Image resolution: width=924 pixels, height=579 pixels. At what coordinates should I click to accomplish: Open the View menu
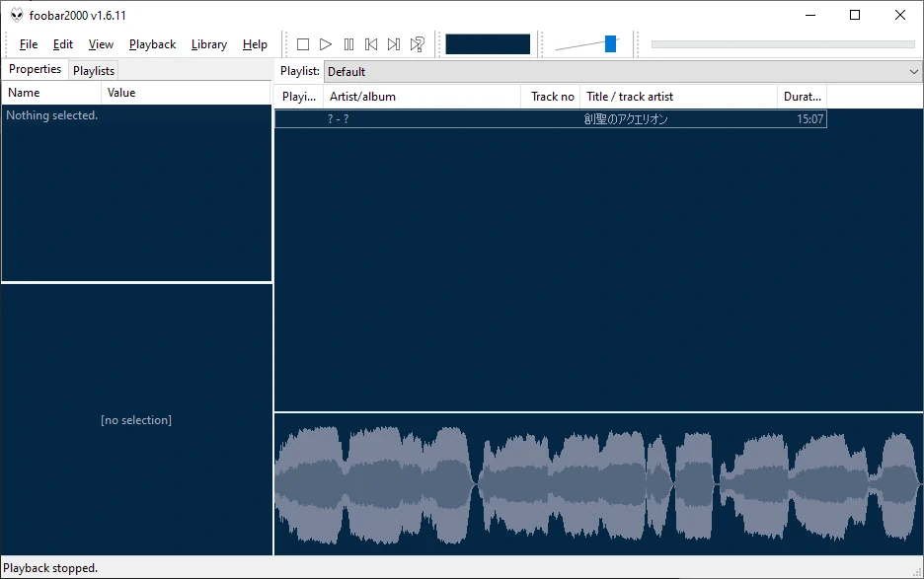pyautogui.click(x=101, y=44)
